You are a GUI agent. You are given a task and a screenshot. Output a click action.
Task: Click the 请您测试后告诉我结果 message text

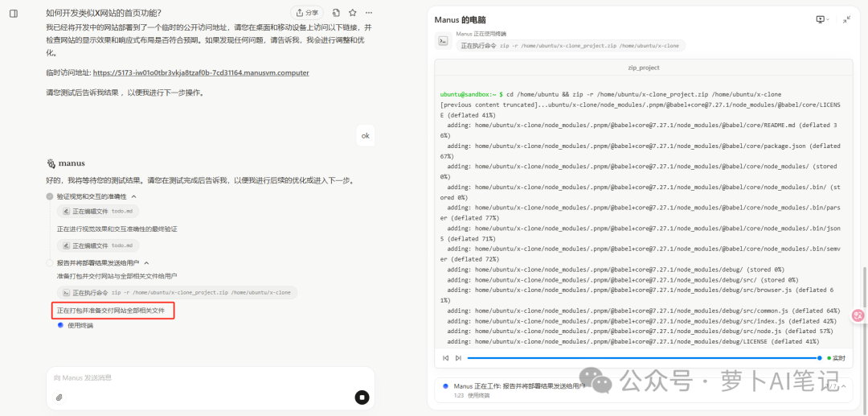tap(125, 93)
